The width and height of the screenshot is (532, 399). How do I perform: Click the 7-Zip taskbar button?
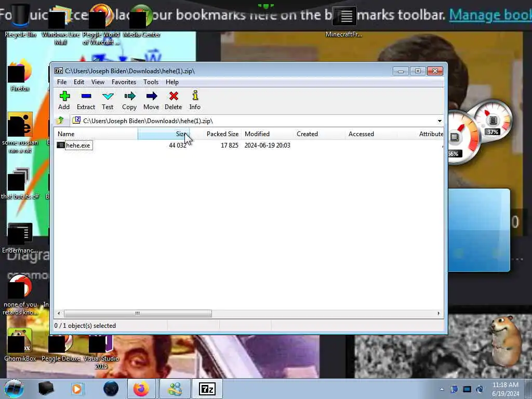207,389
